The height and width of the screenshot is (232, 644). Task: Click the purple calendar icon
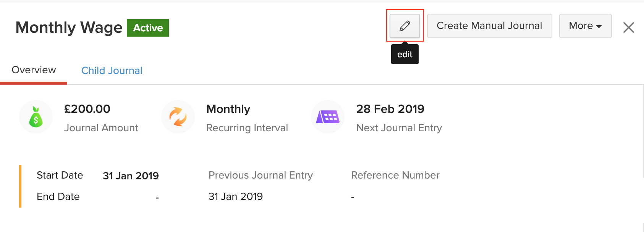coord(328,117)
